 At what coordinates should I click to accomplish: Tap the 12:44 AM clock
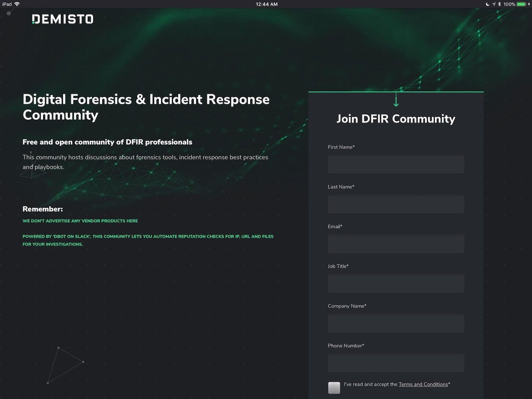pos(266,4)
